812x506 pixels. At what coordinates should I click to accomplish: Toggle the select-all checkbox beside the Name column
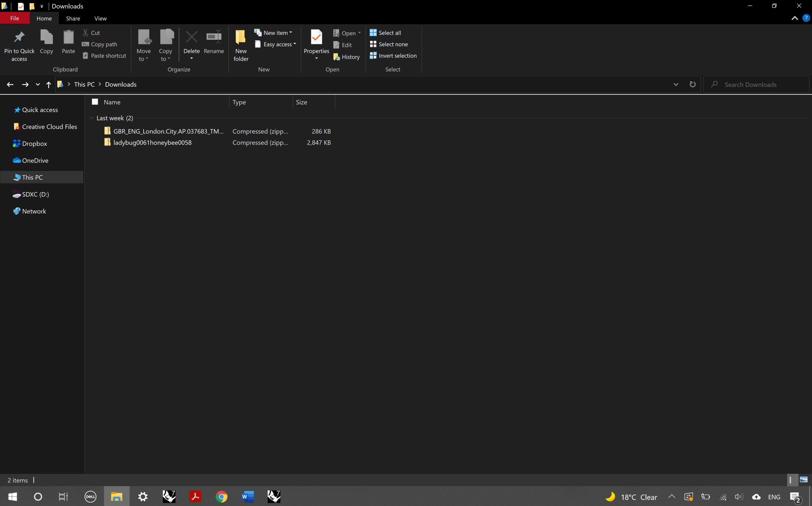(95, 102)
